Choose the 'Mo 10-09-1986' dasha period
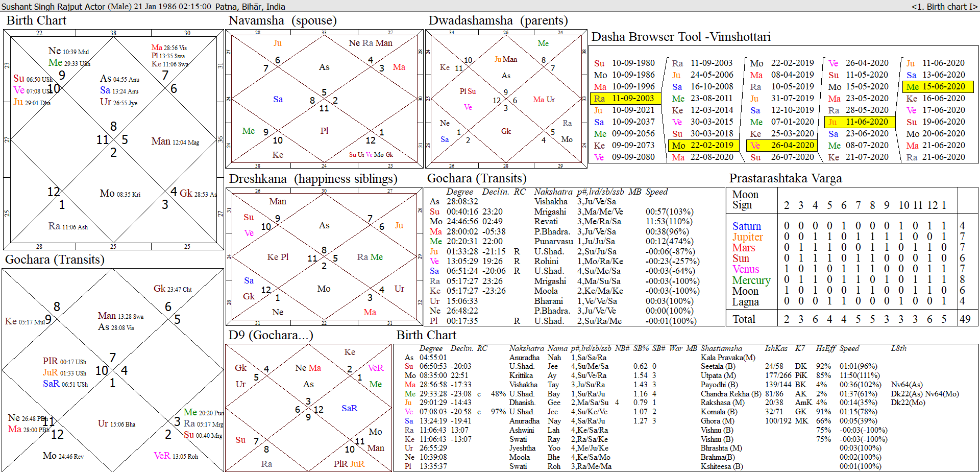 coord(624,75)
